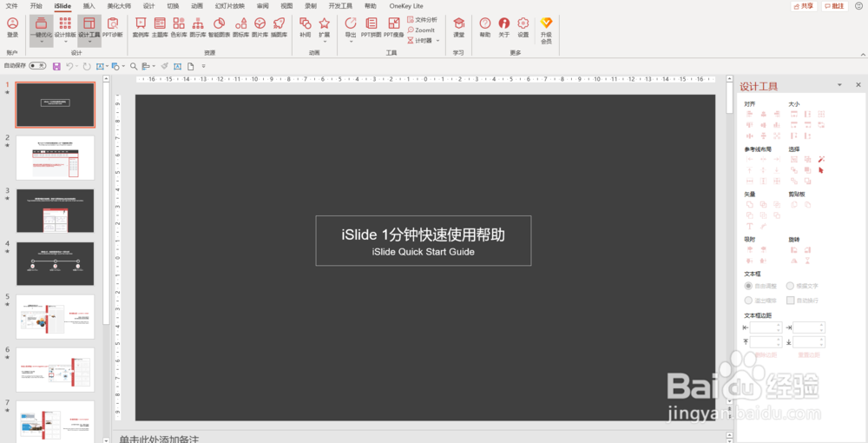Switch to the 美化大师 tab

pyautogui.click(x=119, y=6)
